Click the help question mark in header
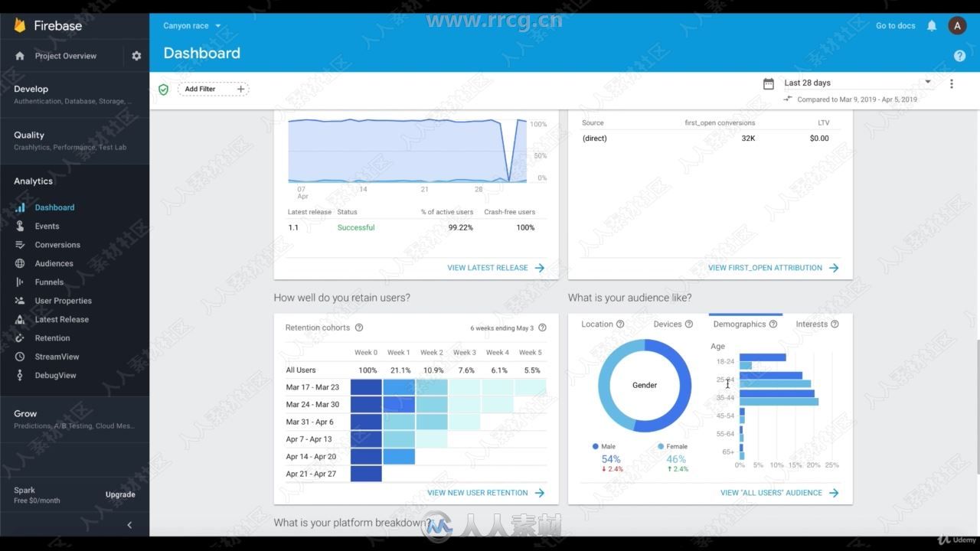 coord(959,56)
